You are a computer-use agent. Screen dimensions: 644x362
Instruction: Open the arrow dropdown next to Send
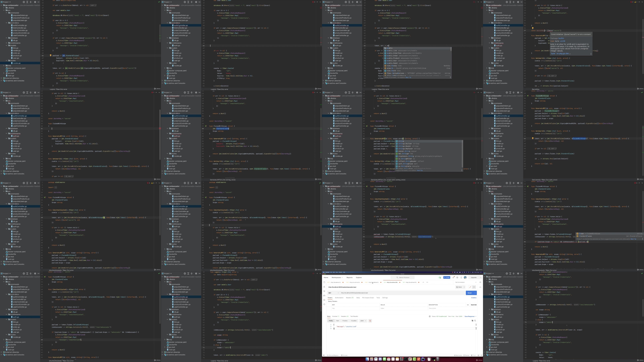pyautogui.click(x=475, y=293)
